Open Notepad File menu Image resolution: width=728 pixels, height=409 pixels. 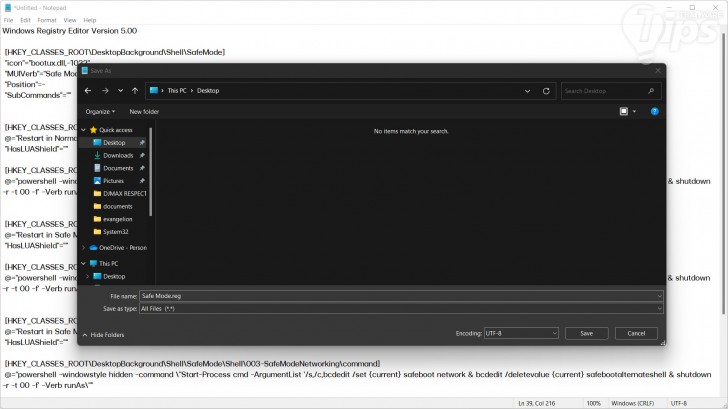pos(8,20)
